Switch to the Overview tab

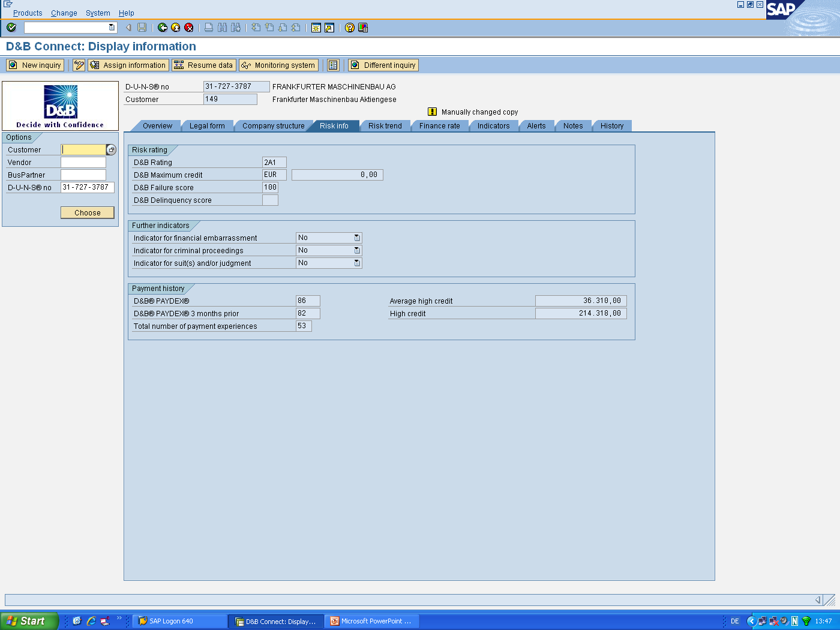coord(157,126)
